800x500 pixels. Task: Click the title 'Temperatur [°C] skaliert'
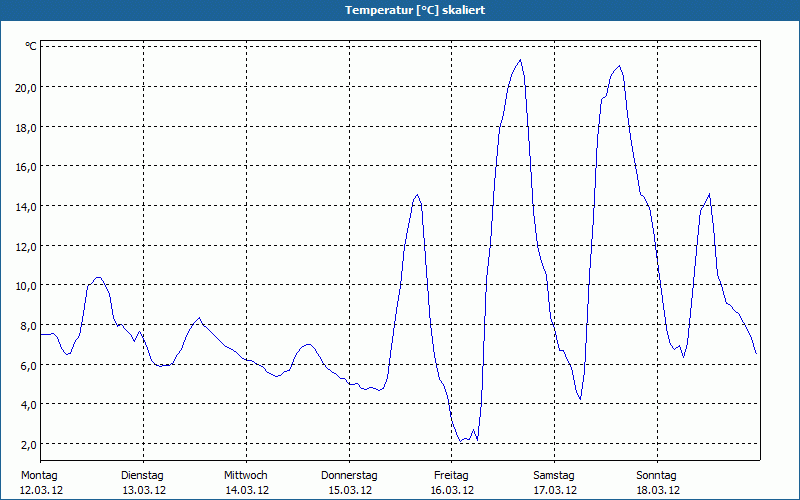point(415,10)
